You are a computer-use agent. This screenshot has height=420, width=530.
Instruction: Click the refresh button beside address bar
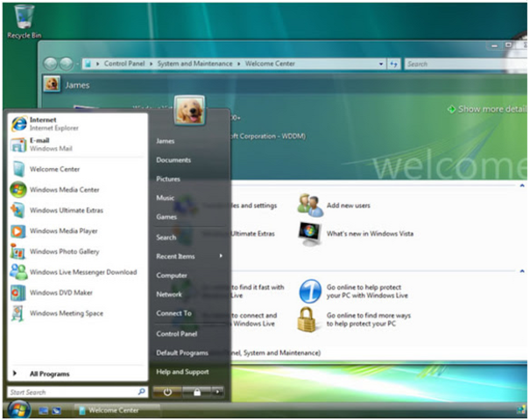(394, 64)
